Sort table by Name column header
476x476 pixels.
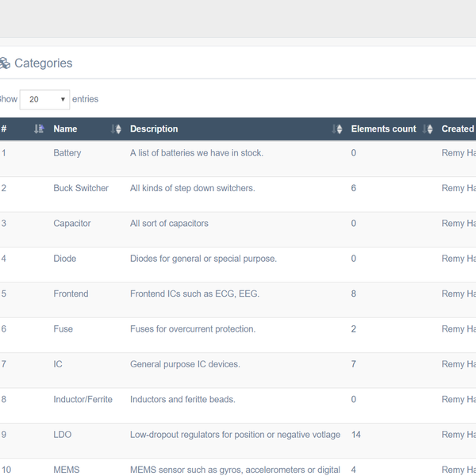click(65, 129)
